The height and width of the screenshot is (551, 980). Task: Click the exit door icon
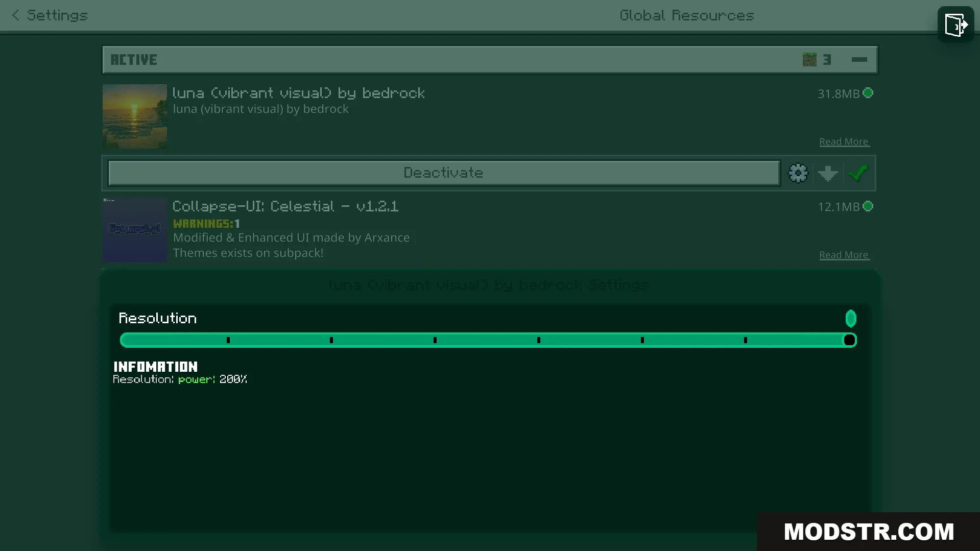[955, 25]
